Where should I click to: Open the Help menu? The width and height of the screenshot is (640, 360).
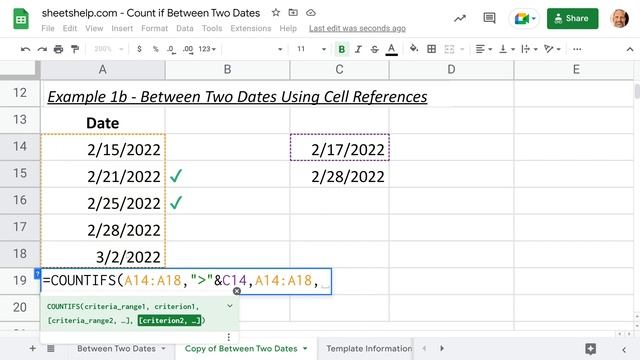pyautogui.click(x=288, y=28)
